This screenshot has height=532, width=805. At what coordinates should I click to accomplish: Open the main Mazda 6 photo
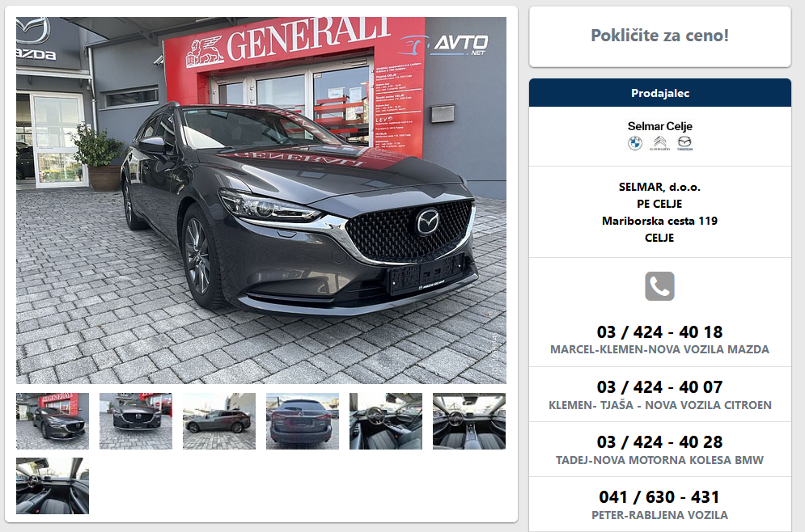(x=261, y=200)
